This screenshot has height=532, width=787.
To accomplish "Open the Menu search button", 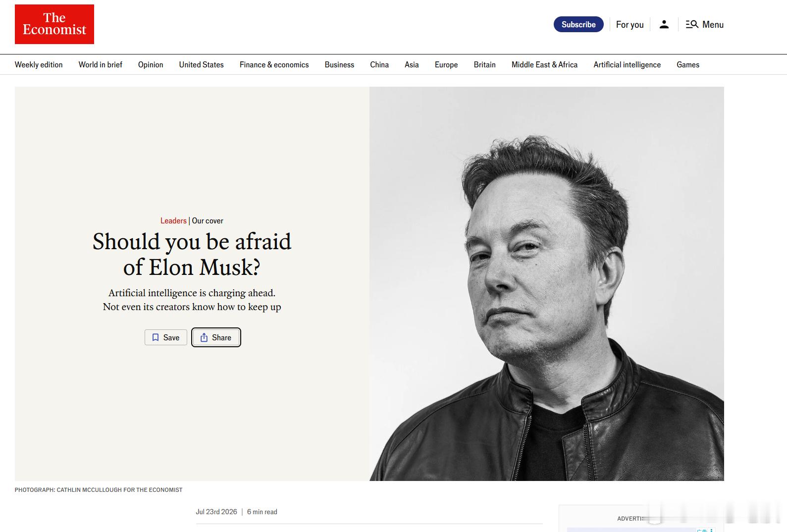I will [704, 24].
